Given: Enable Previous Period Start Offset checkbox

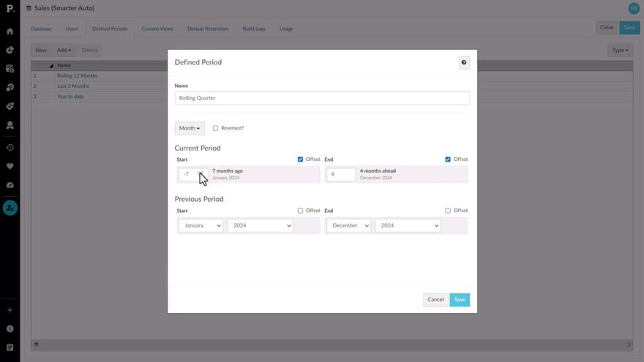Looking at the screenshot, I should [300, 211].
